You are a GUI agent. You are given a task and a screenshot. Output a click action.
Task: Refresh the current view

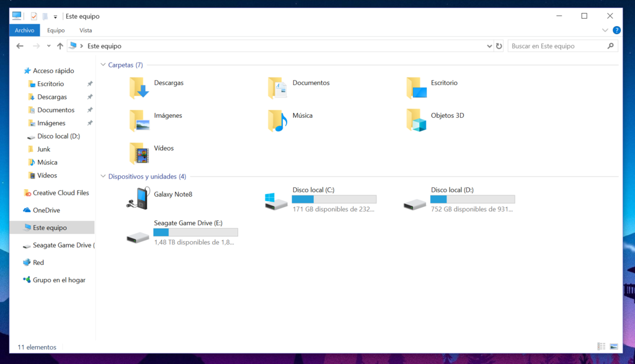[500, 45]
